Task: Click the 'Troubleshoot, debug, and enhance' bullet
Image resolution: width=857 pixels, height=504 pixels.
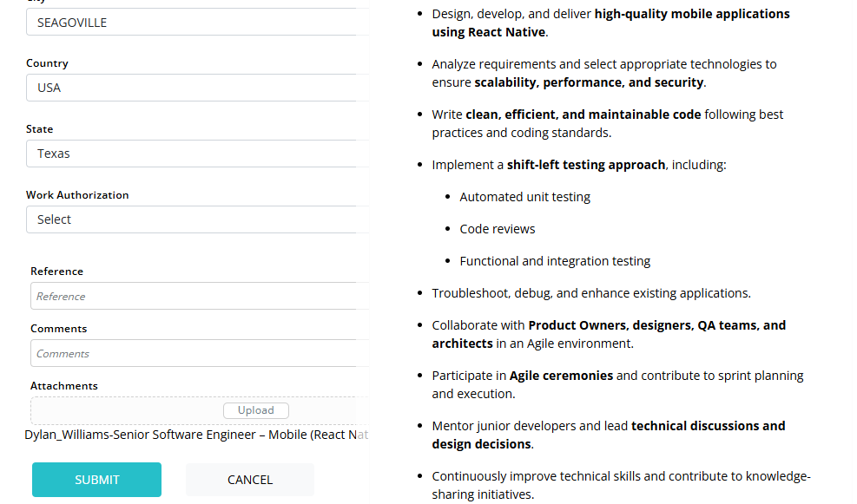Action: pos(590,293)
